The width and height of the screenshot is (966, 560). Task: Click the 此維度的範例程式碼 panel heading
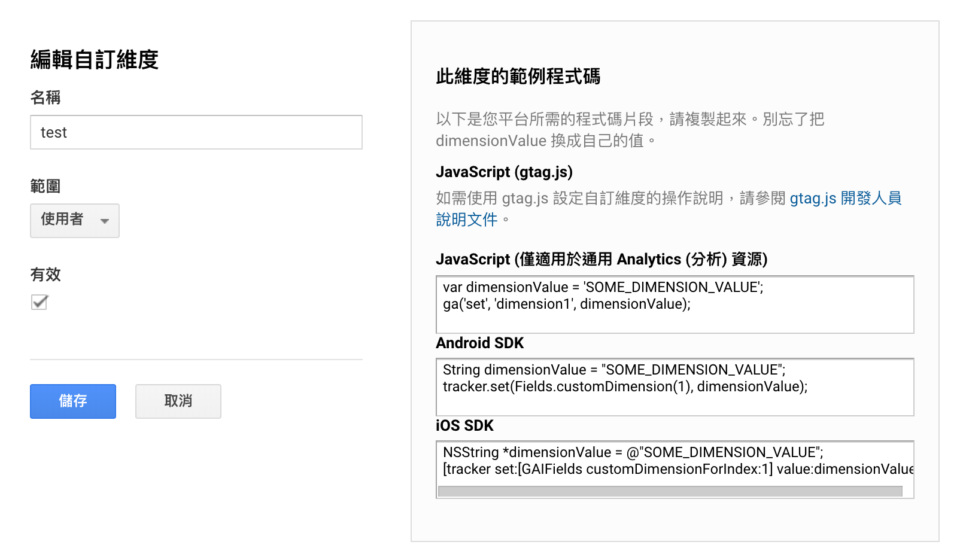[x=518, y=77]
